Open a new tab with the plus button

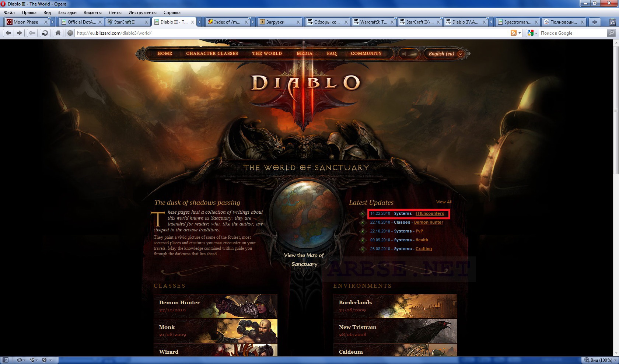594,22
